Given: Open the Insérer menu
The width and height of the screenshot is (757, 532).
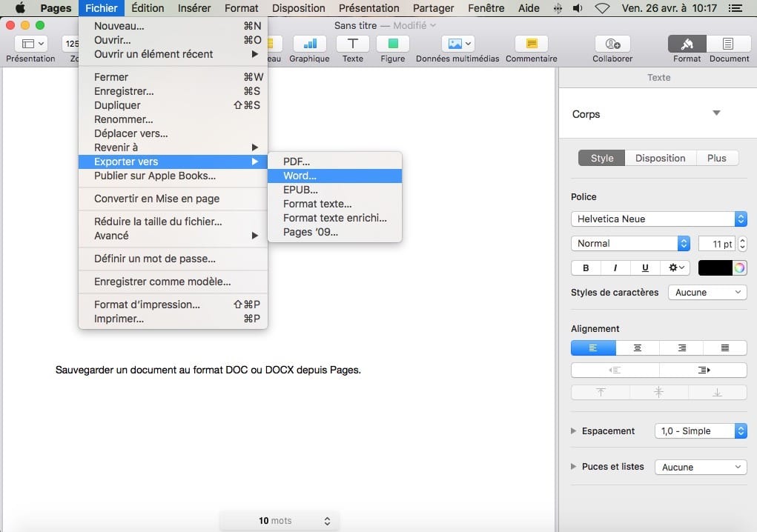Looking at the screenshot, I should (x=194, y=8).
